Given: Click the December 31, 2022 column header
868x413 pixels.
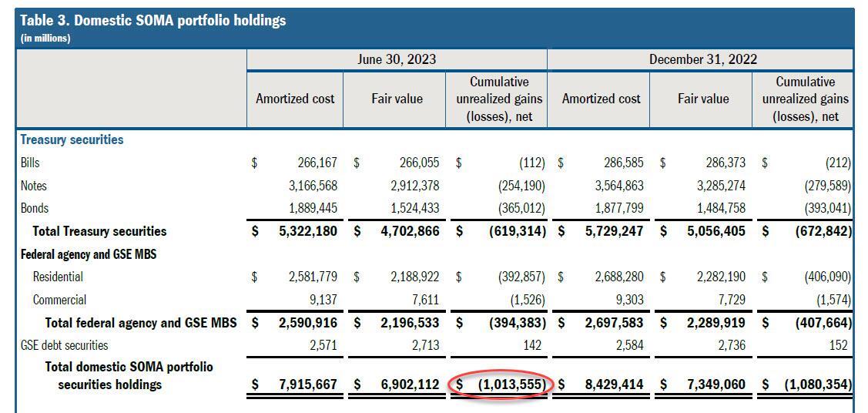Looking at the screenshot, I should coord(702,59).
